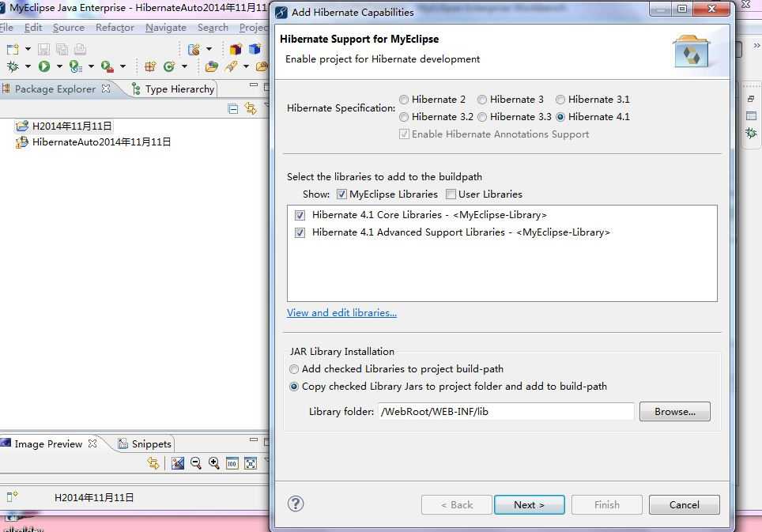Image resolution: width=762 pixels, height=532 pixels.
Task: Click the Save disk icon
Action: click(x=43, y=49)
